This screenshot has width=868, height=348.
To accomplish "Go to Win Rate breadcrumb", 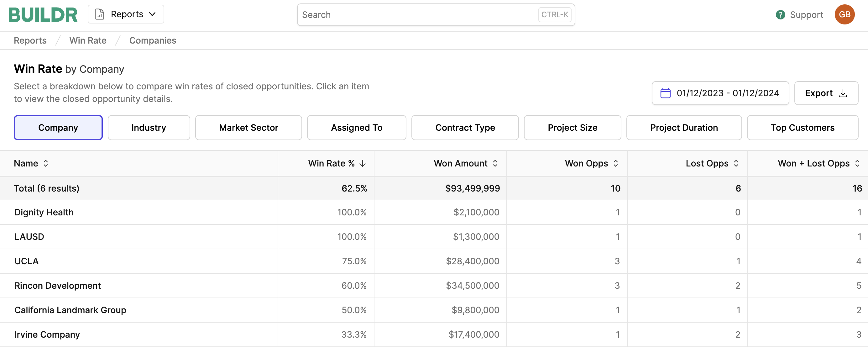I will tap(88, 40).
